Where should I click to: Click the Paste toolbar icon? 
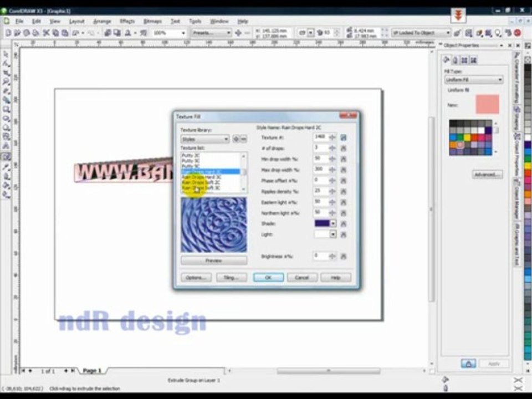65,33
